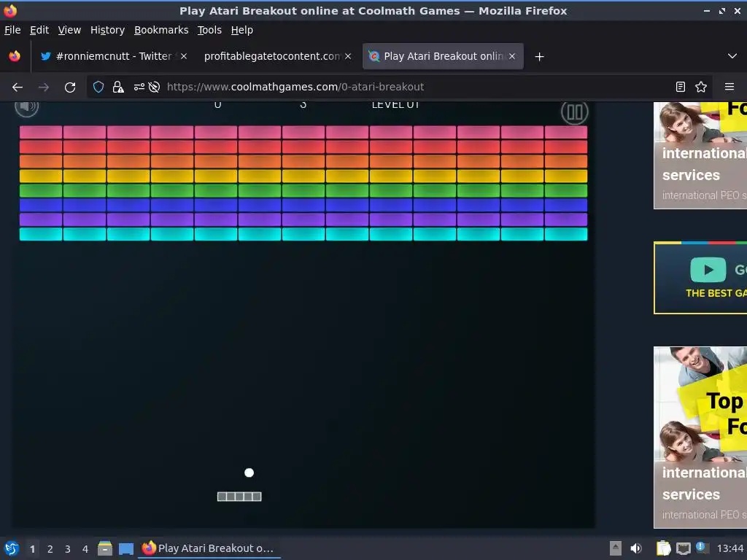
Task: Open the update notification tray icon
Action: pyautogui.click(x=701, y=547)
